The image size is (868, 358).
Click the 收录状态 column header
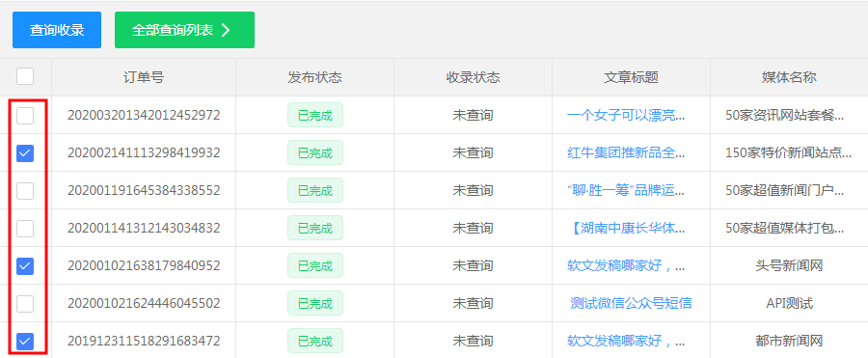coord(474,77)
